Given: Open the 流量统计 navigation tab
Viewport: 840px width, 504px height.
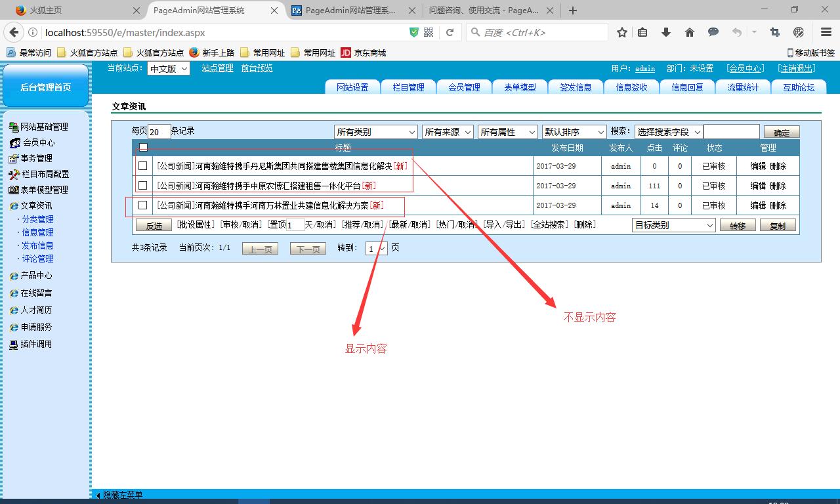Looking at the screenshot, I should click(x=742, y=87).
